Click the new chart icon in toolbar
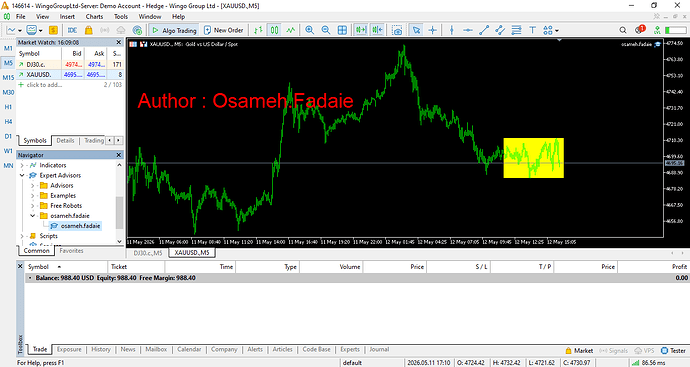Screen dimensions: 690x367 tap(11, 30)
